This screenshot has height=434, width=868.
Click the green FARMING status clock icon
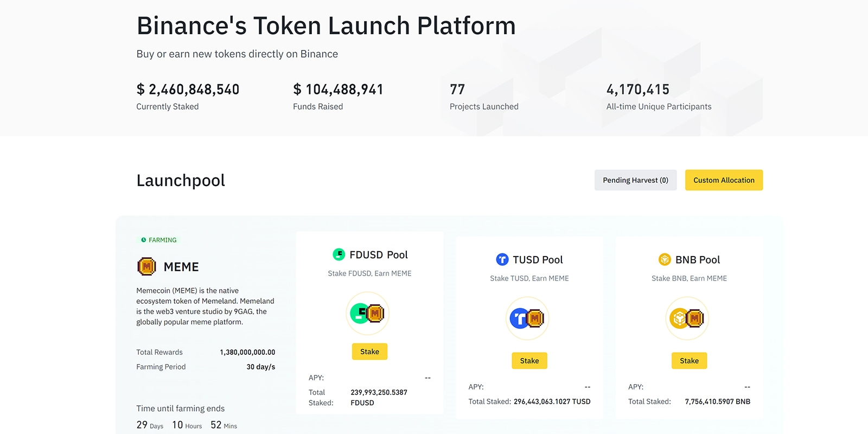coord(144,240)
